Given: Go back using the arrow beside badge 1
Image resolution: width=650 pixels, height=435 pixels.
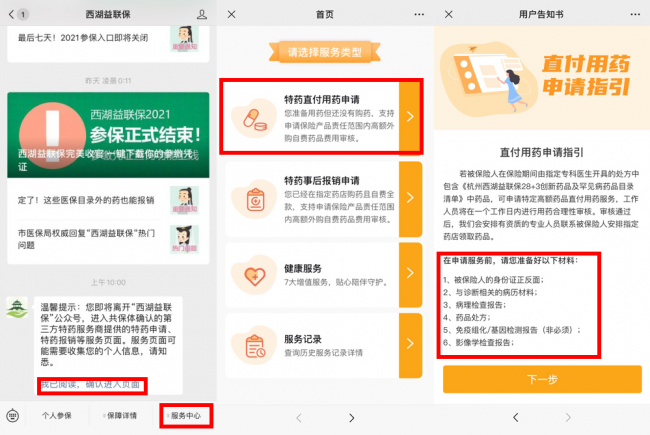Looking at the screenshot, I should [x=10, y=15].
